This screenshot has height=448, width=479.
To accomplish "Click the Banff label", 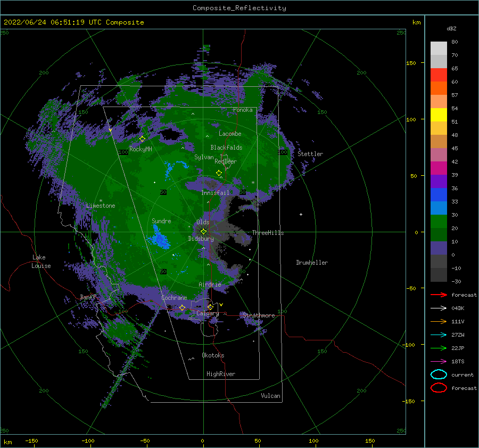I will [88, 297].
